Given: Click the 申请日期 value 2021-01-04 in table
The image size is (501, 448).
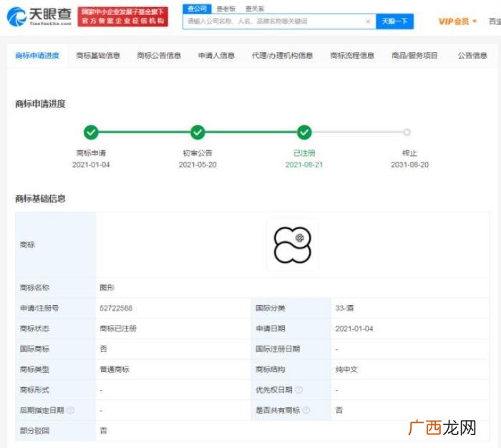Looking at the screenshot, I should click(354, 328).
